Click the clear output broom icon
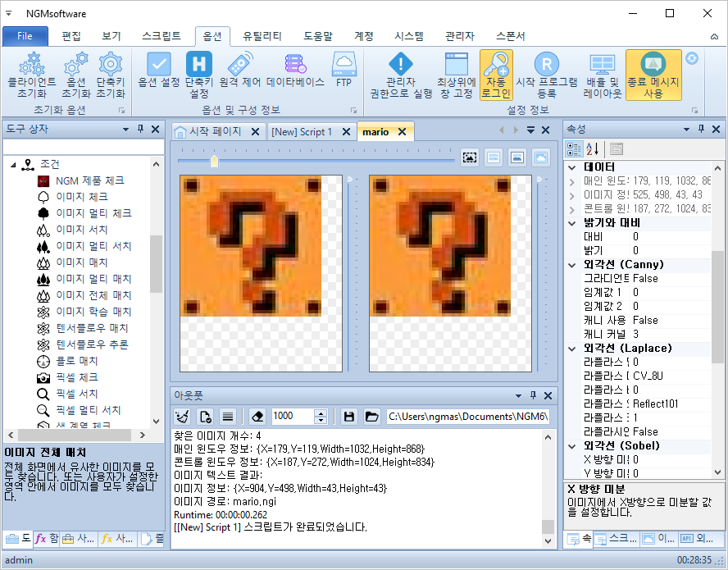 click(183, 417)
